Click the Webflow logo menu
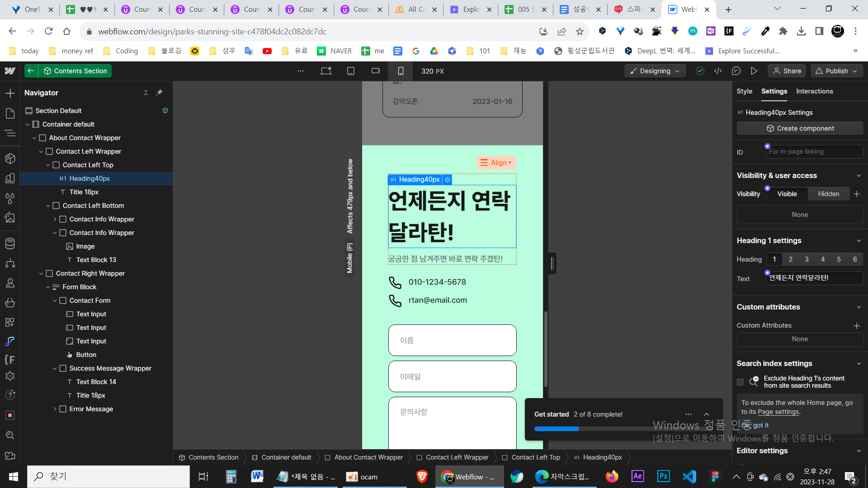The image size is (868, 488). (10, 71)
